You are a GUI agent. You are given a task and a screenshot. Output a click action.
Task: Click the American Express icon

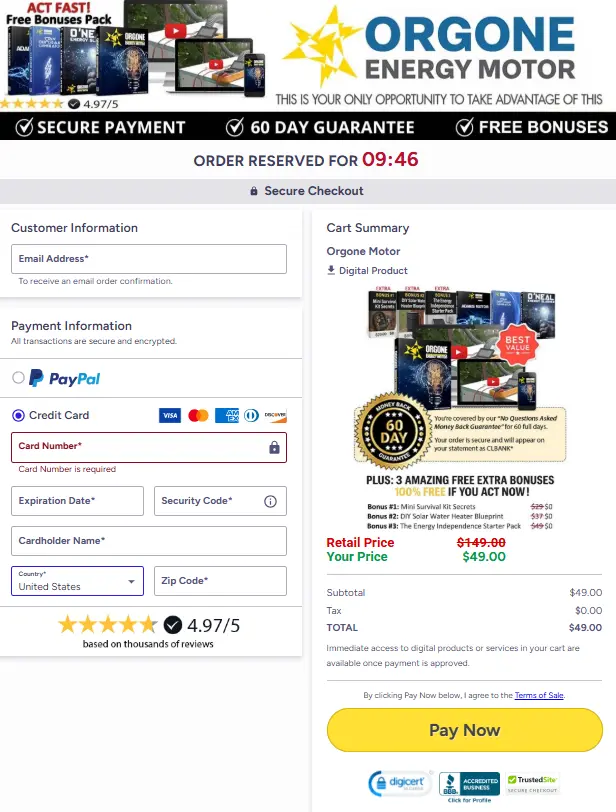tap(230, 415)
